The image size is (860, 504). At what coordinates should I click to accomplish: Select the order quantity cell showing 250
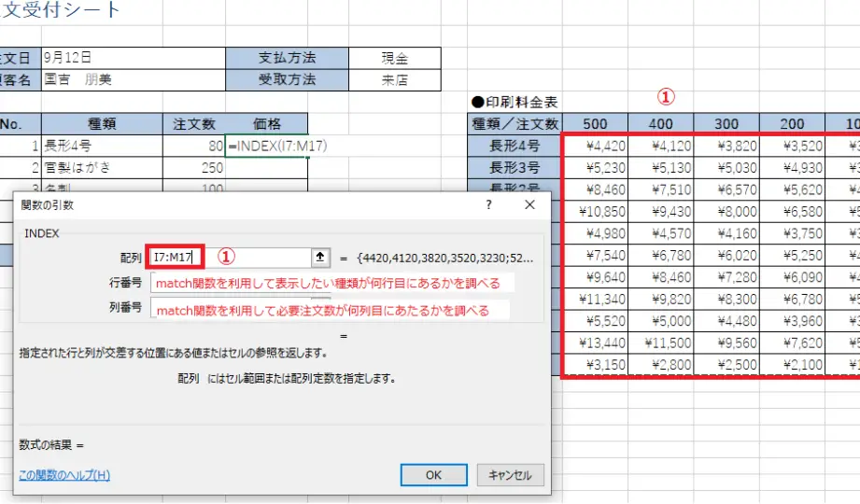click(194, 168)
